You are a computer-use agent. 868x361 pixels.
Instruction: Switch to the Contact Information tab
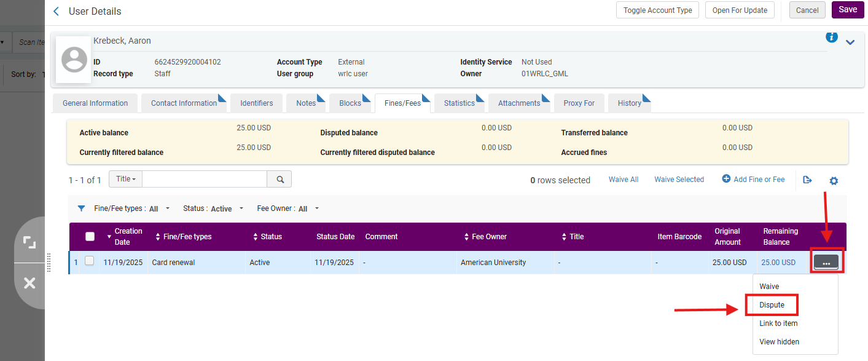pyautogui.click(x=184, y=103)
